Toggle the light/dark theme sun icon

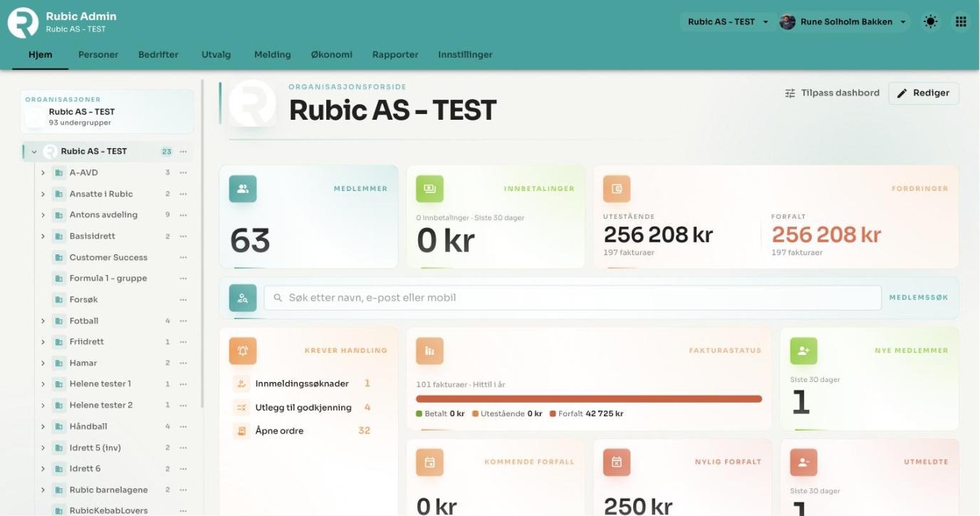[x=930, y=21]
